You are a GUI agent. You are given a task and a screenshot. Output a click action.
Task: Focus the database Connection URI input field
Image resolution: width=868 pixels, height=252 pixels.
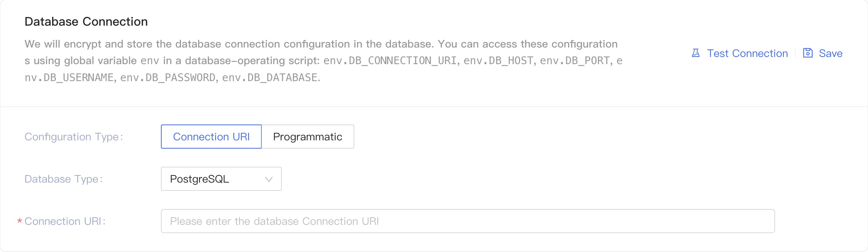pos(468,221)
